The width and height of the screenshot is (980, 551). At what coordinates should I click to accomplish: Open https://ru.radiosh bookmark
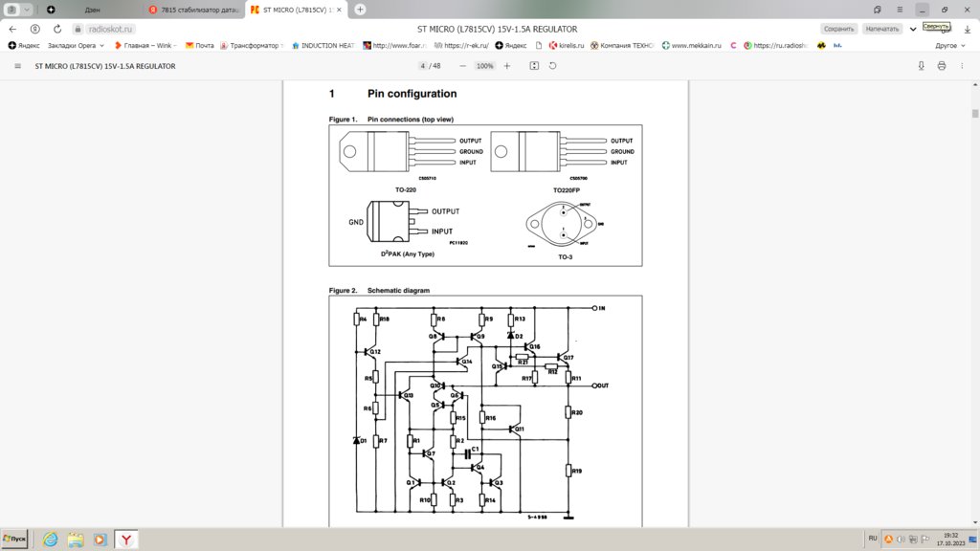click(775, 45)
